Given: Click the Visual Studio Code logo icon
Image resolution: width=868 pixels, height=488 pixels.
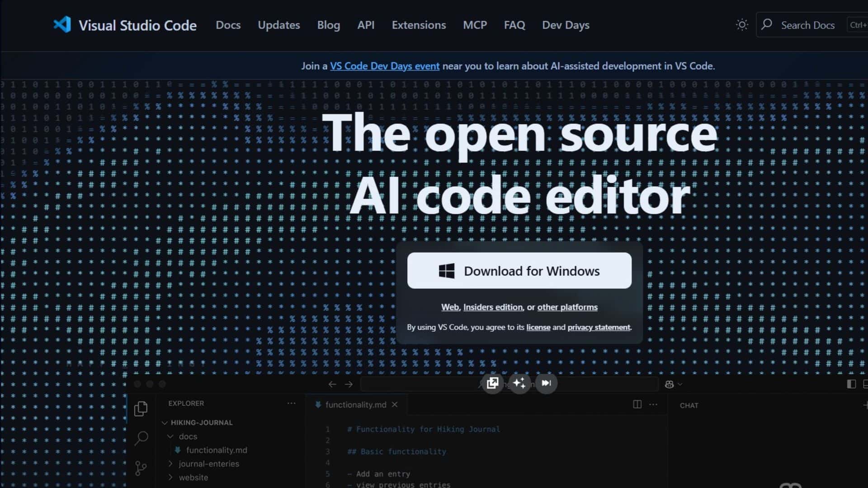Looking at the screenshot, I should point(62,24).
